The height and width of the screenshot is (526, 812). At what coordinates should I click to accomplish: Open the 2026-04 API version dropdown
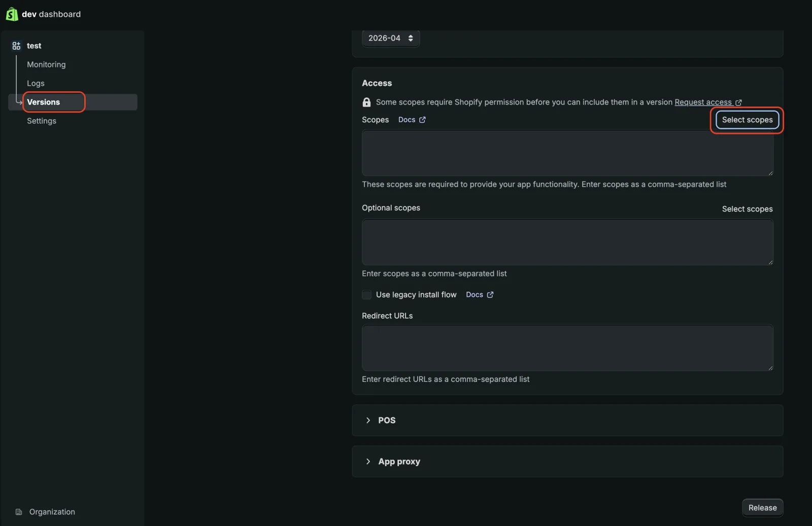[391, 38]
